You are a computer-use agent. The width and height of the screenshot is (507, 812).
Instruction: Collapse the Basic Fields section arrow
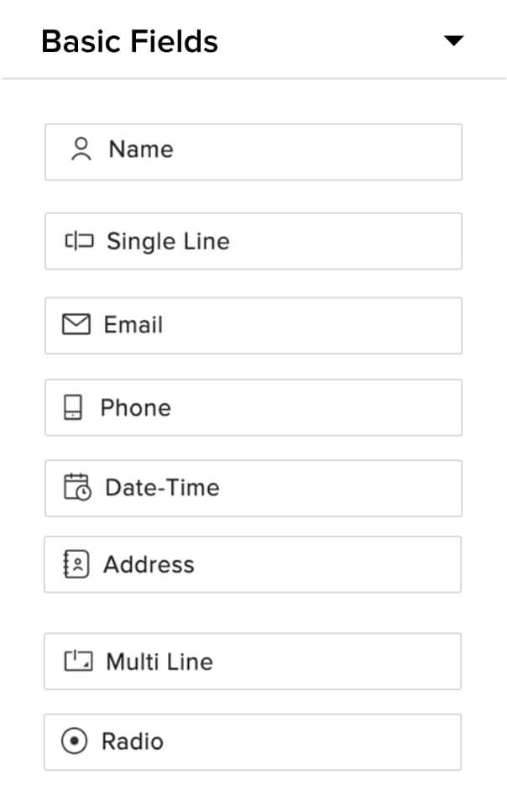tap(453, 40)
